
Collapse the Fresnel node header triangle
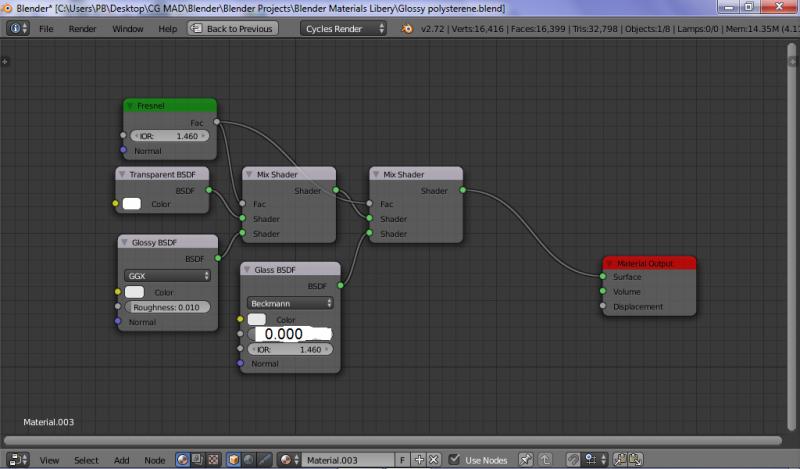click(x=131, y=105)
